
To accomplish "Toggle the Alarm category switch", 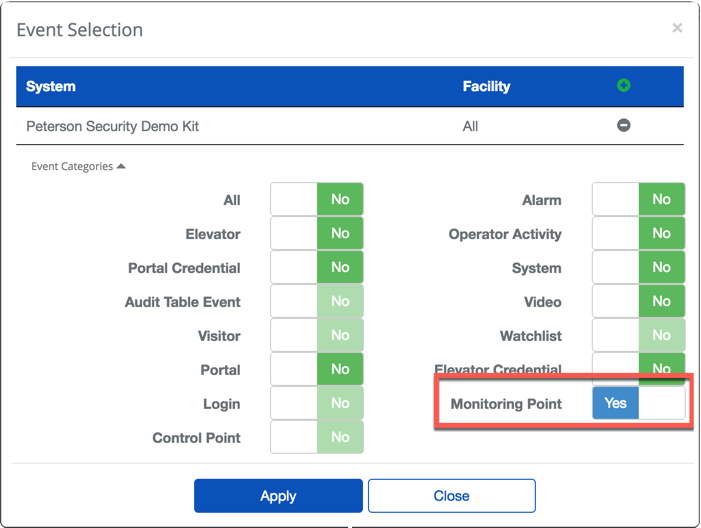I will tap(639, 200).
